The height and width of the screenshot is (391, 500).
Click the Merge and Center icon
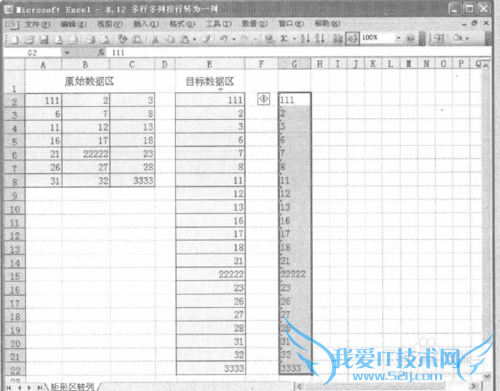click(x=439, y=39)
